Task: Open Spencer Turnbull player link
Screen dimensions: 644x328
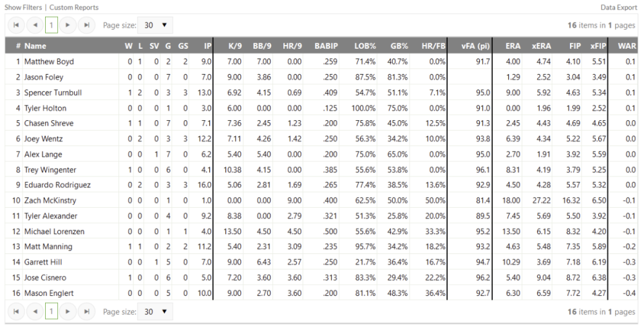Action: (53, 93)
